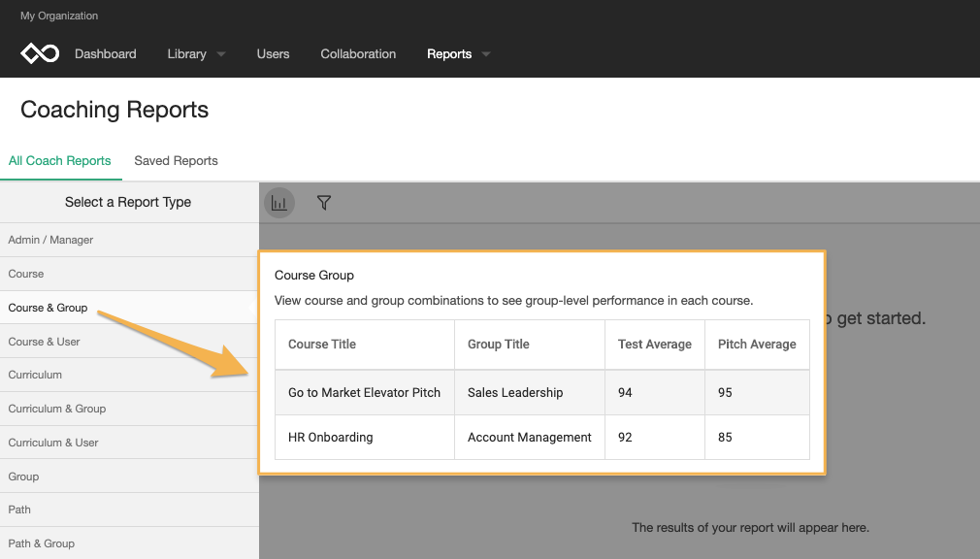Viewport: 980px width, 559px height.
Task: Select the Course & User report type
Action: click(x=129, y=342)
